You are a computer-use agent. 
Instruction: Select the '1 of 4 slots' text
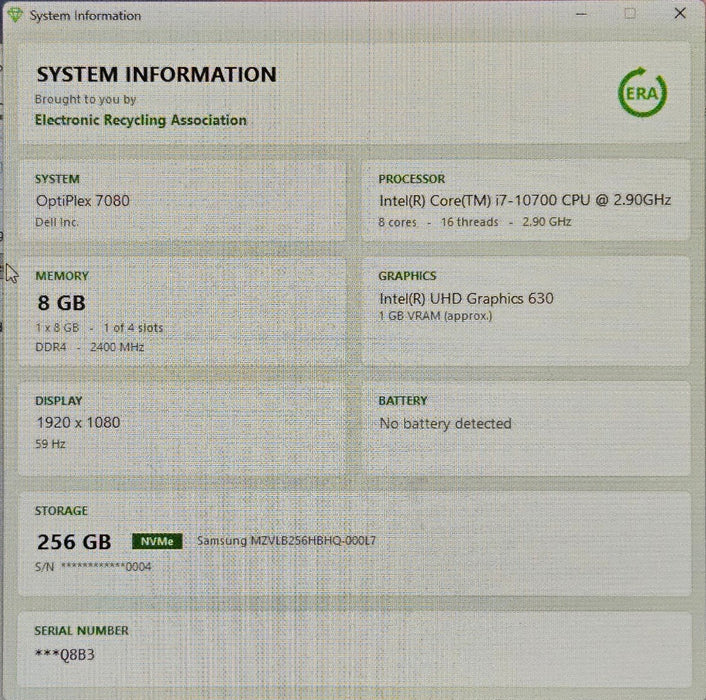point(133,328)
